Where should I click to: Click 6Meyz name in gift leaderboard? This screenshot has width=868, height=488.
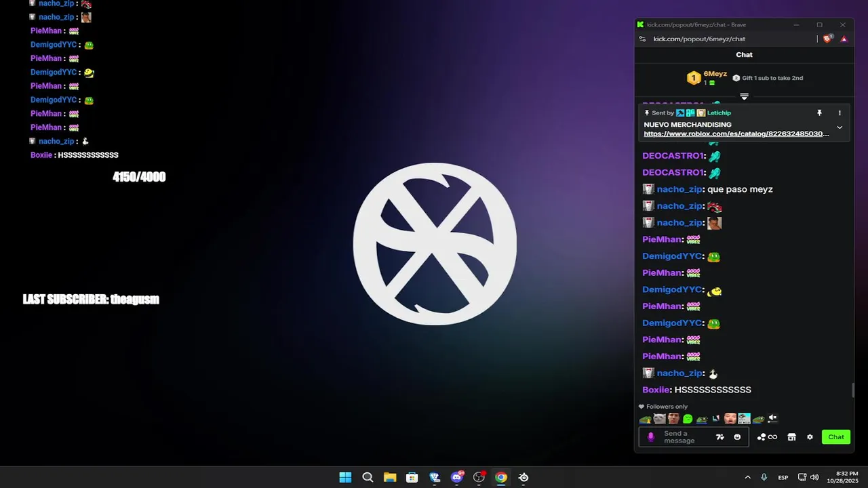coord(715,74)
